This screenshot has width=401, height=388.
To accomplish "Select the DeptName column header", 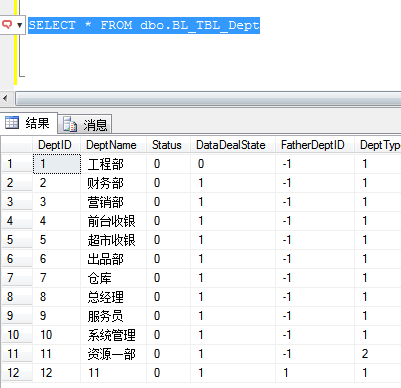I will pyautogui.click(x=113, y=145).
